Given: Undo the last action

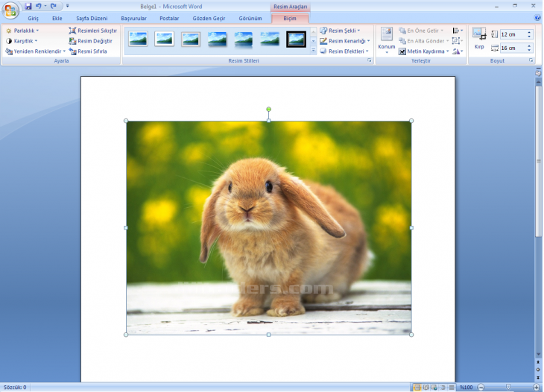Looking at the screenshot, I should [38, 6].
